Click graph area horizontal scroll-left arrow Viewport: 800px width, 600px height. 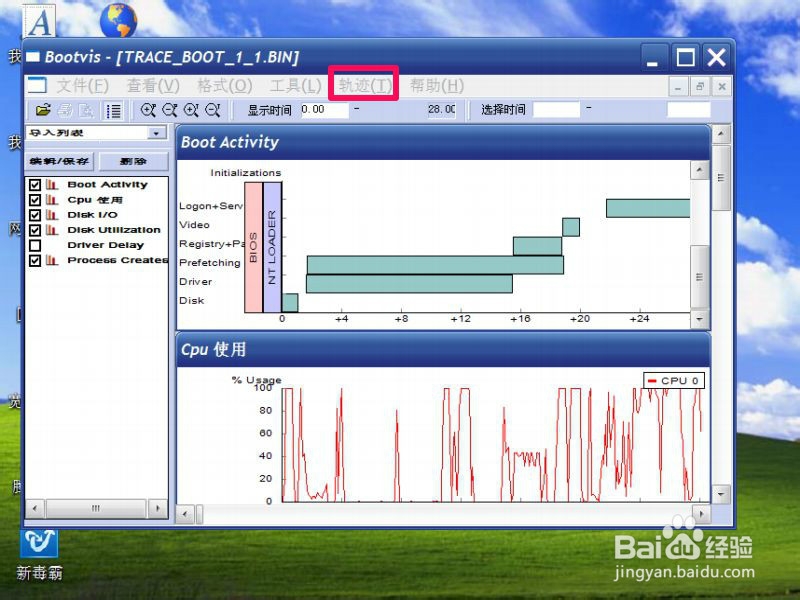point(185,514)
